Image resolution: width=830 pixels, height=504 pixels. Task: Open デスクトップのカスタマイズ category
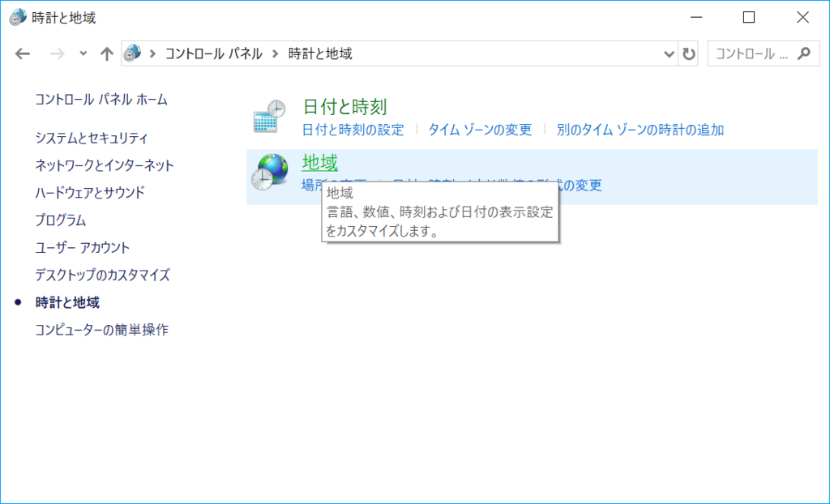[103, 275]
